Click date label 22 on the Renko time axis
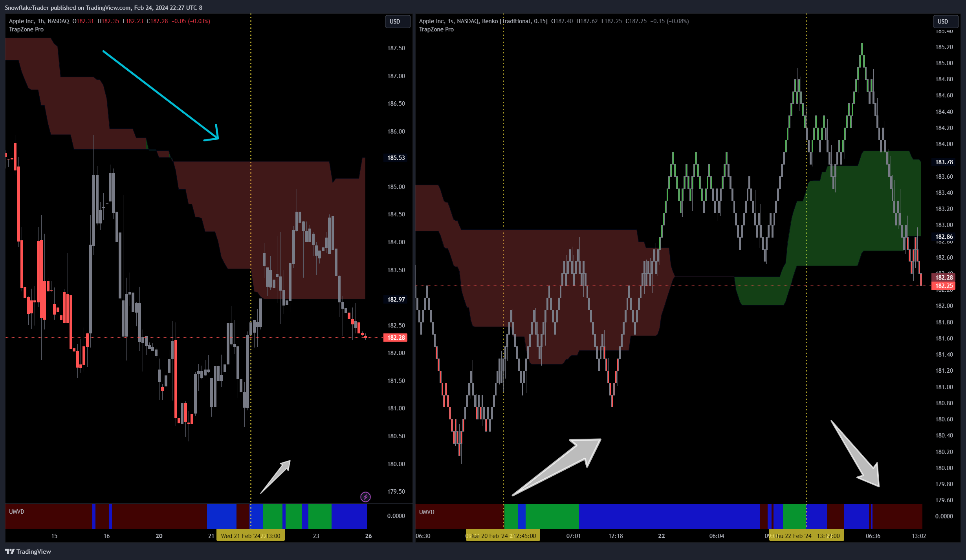The image size is (966, 560). [x=662, y=536]
